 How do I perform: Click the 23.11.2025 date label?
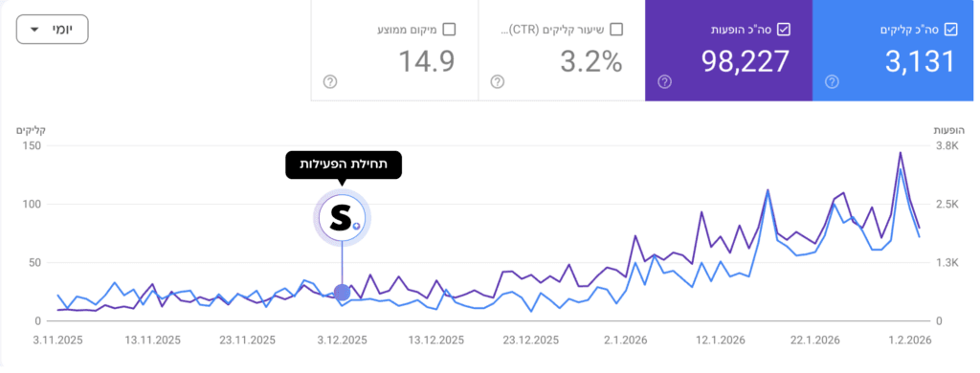(x=248, y=340)
